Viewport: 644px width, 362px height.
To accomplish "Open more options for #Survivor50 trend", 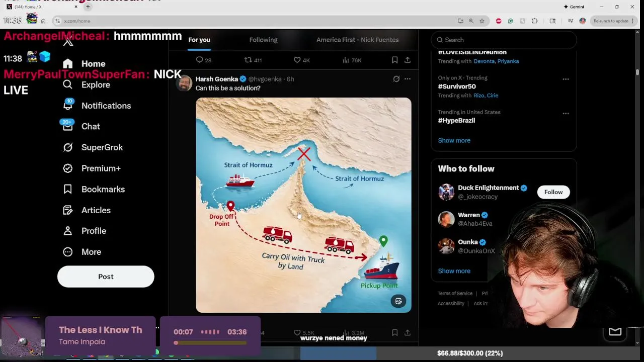I will coord(566,79).
